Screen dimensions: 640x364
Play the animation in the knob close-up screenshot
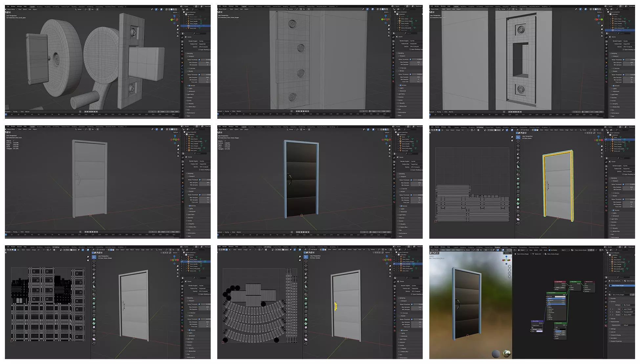pos(92,111)
